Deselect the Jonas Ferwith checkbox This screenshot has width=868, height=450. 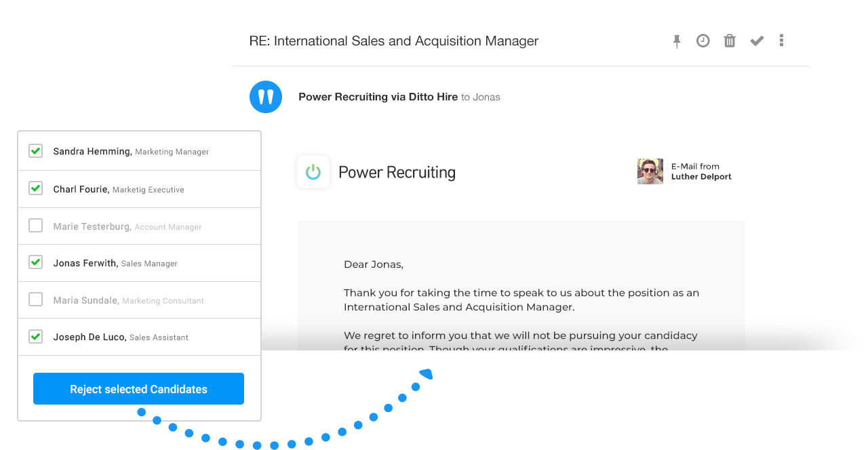(x=36, y=262)
